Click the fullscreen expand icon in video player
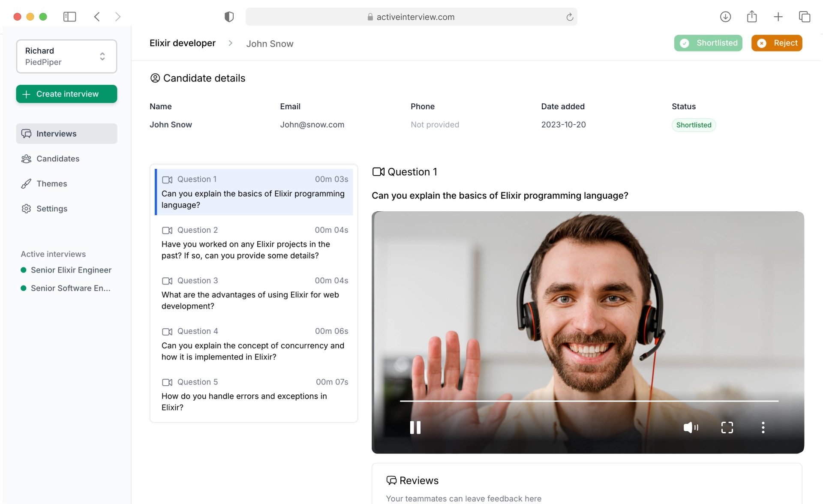Image resolution: width=823 pixels, height=504 pixels. point(727,426)
